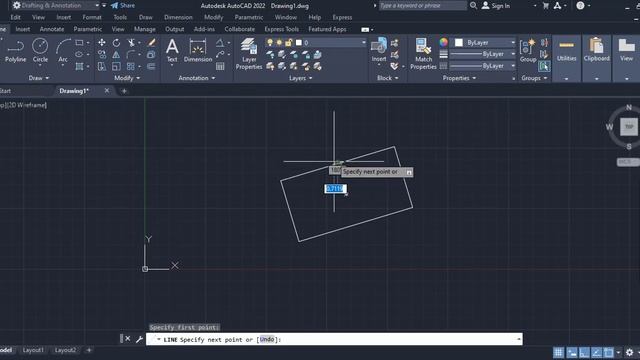Select the Rotate tool

(x=116, y=42)
